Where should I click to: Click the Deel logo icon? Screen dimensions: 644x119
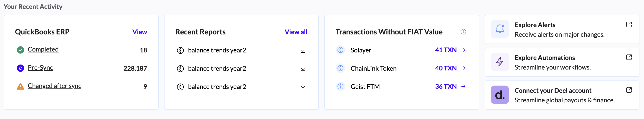(499, 95)
